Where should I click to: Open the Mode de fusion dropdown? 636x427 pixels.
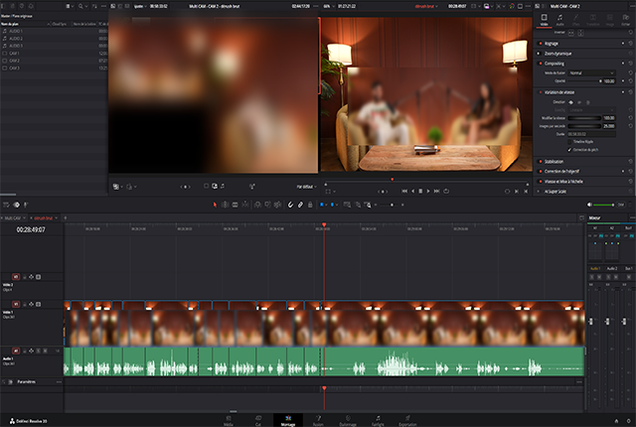[591, 73]
